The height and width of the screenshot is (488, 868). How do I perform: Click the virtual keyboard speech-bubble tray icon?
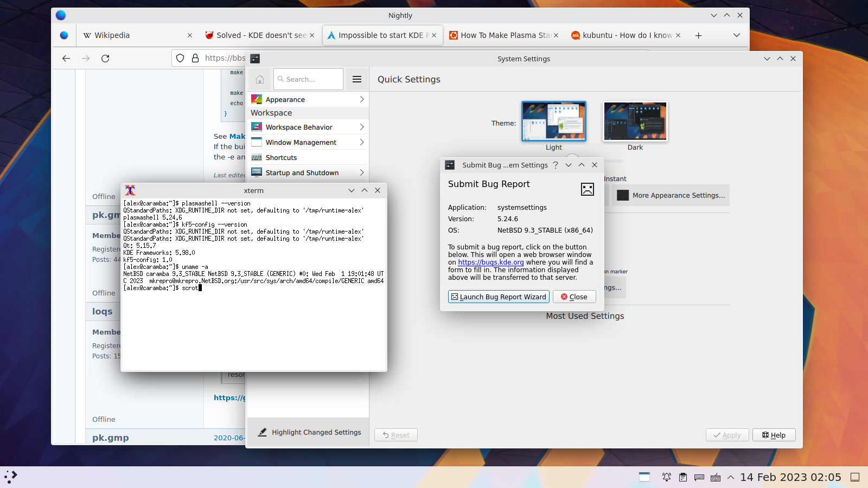699,477
